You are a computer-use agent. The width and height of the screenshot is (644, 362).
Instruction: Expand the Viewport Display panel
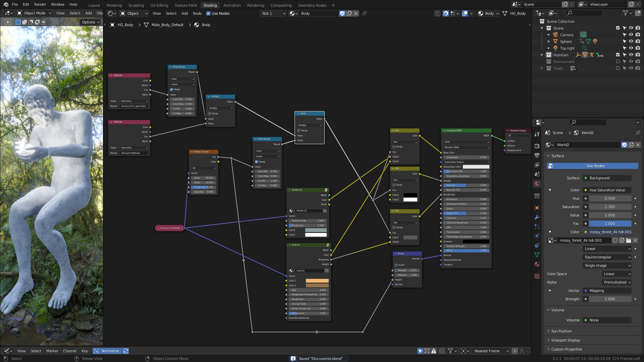pyautogui.click(x=566, y=340)
